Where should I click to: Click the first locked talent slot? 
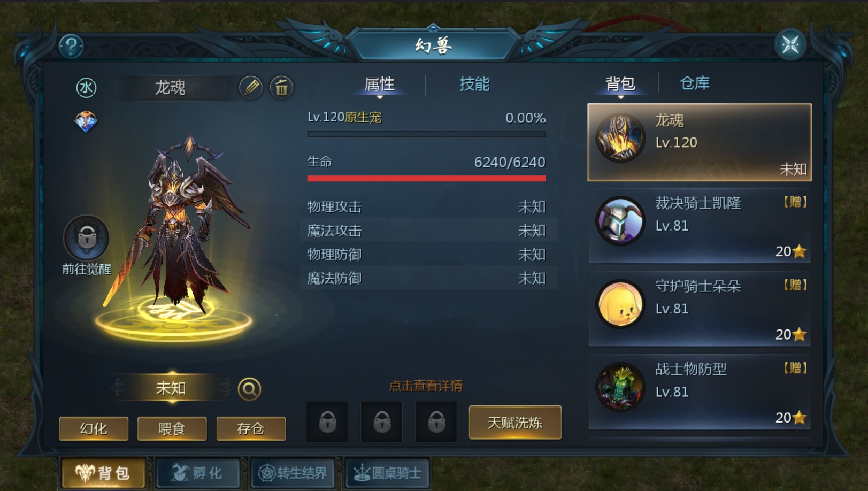327,422
